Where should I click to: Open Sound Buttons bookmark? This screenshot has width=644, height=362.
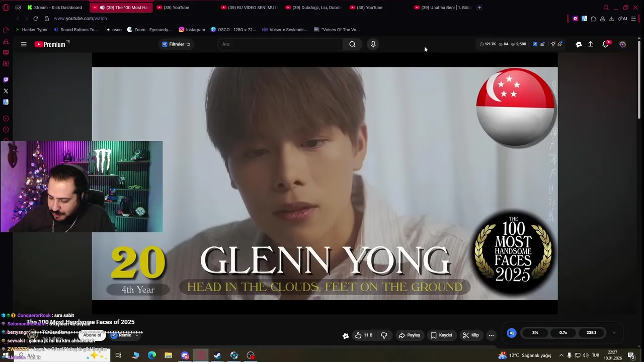(75, 30)
